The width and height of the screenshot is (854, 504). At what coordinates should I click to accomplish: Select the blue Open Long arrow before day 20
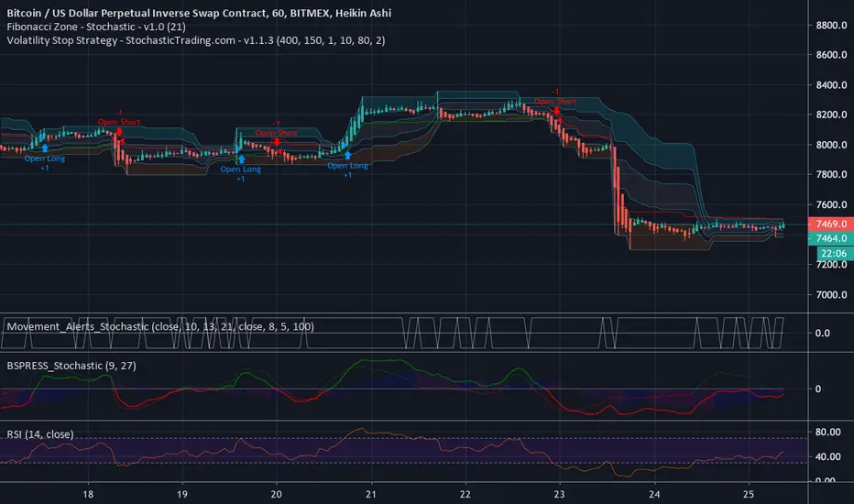(241, 159)
